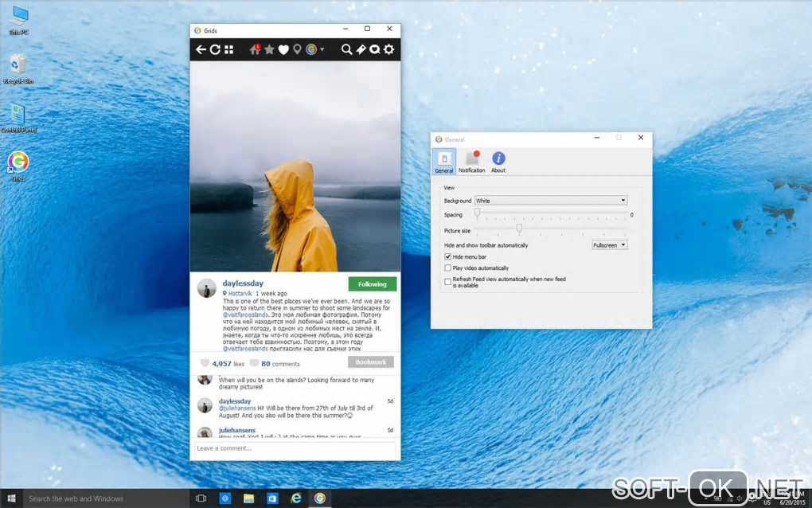812x508 pixels.
Task: Click the Leave a comment field
Action: coord(295,448)
